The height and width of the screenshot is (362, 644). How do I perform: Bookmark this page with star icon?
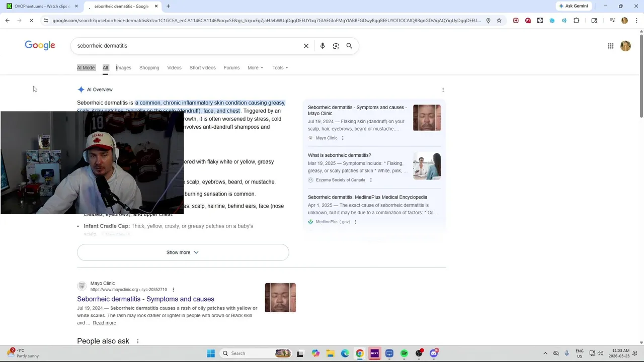[x=499, y=21]
